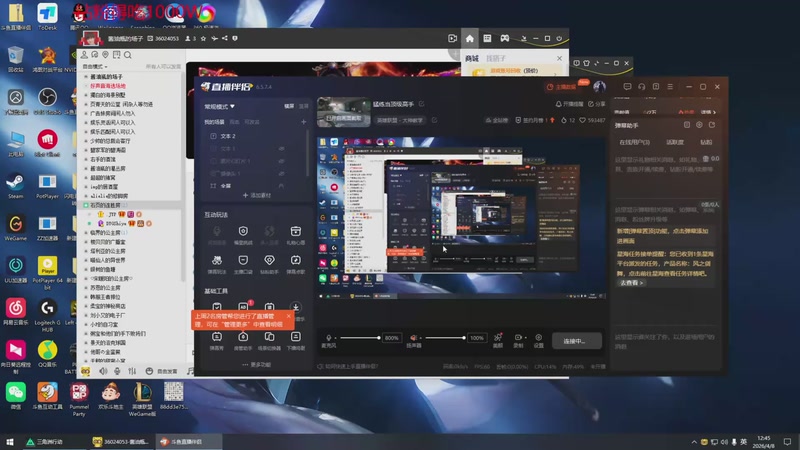Select the 文本 2 source row
This screenshot has width=800, height=450.
pos(255,136)
